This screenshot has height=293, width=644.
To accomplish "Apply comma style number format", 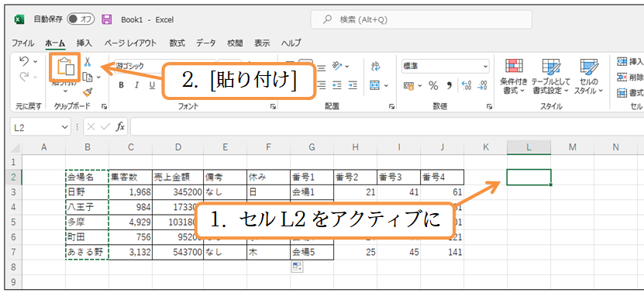I will (x=449, y=85).
